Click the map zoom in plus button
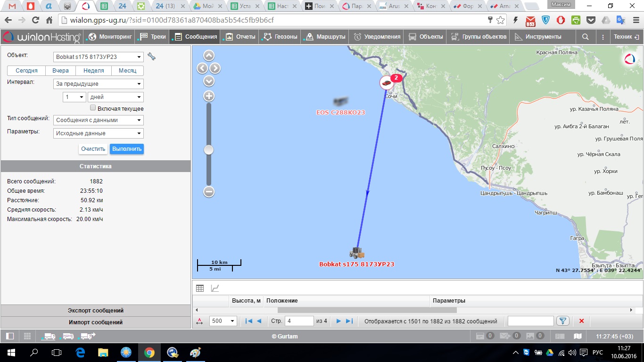The width and height of the screenshot is (644, 362). click(x=208, y=96)
